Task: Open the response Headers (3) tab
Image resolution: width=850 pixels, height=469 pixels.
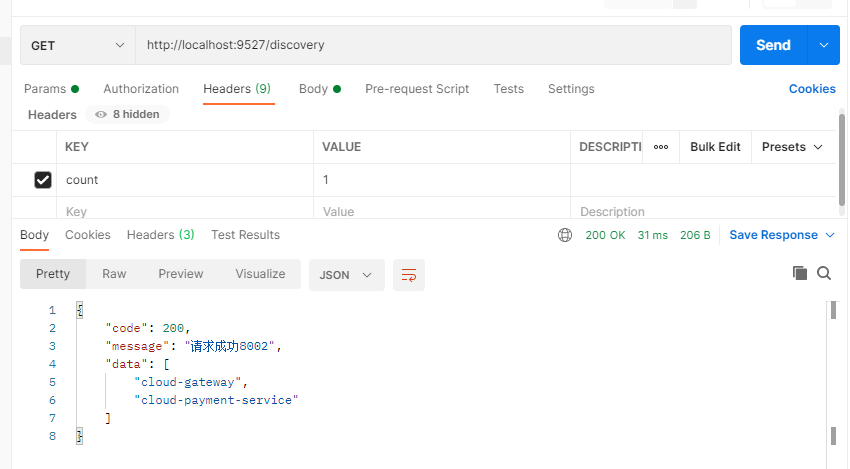Action: [x=160, y=235]
